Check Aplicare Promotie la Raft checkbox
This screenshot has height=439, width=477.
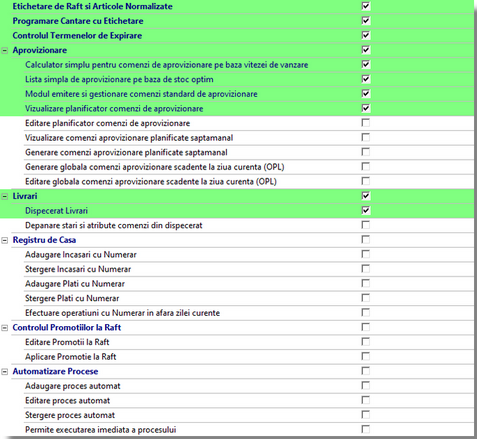click(366, 357)
